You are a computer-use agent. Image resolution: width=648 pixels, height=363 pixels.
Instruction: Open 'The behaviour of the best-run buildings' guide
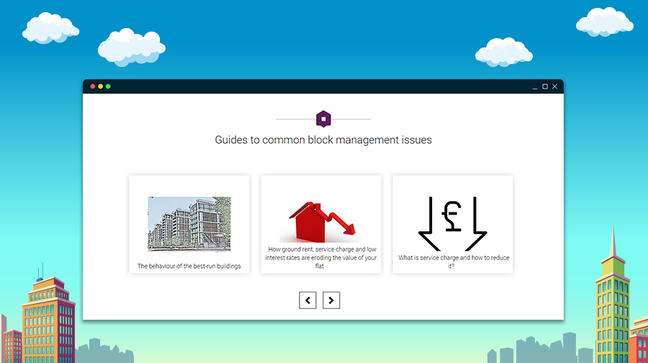coord(189,266)
